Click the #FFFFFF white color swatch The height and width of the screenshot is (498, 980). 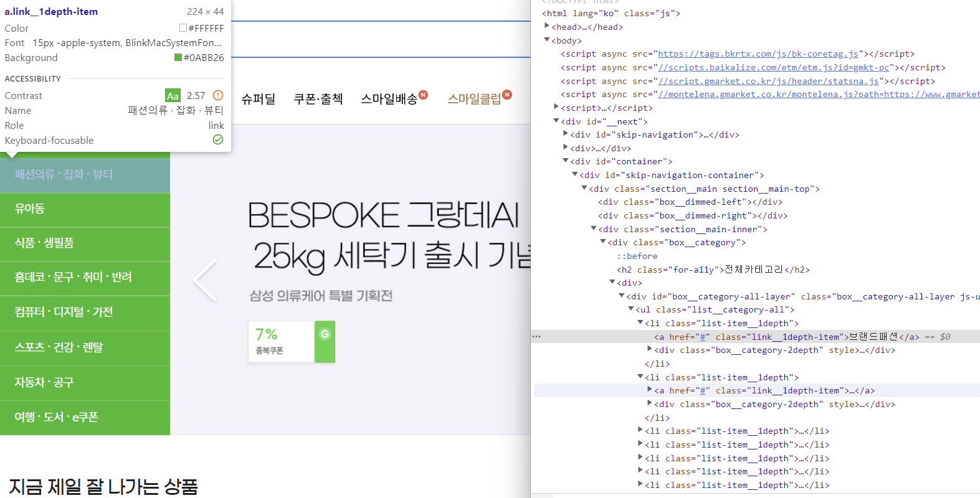[183, 28]
